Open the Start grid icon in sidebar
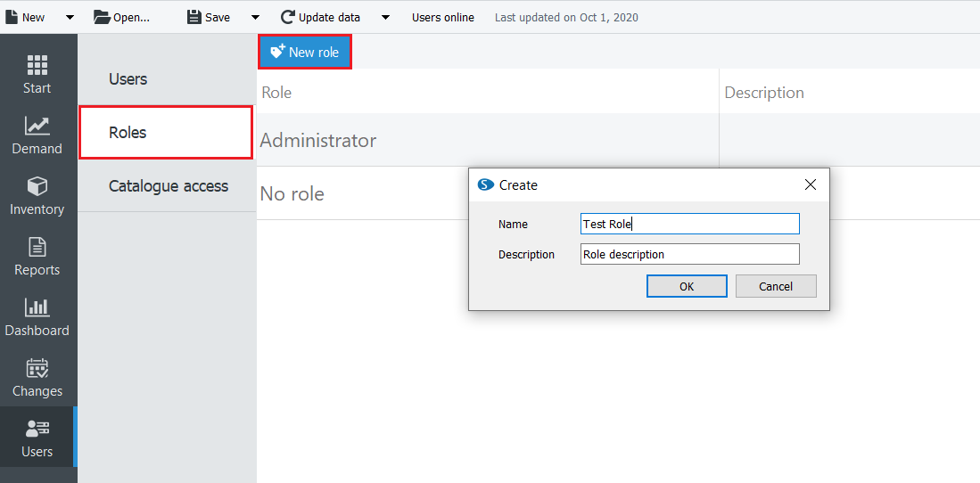Screen dimensions: 980x483 click(x=37, y=65)
